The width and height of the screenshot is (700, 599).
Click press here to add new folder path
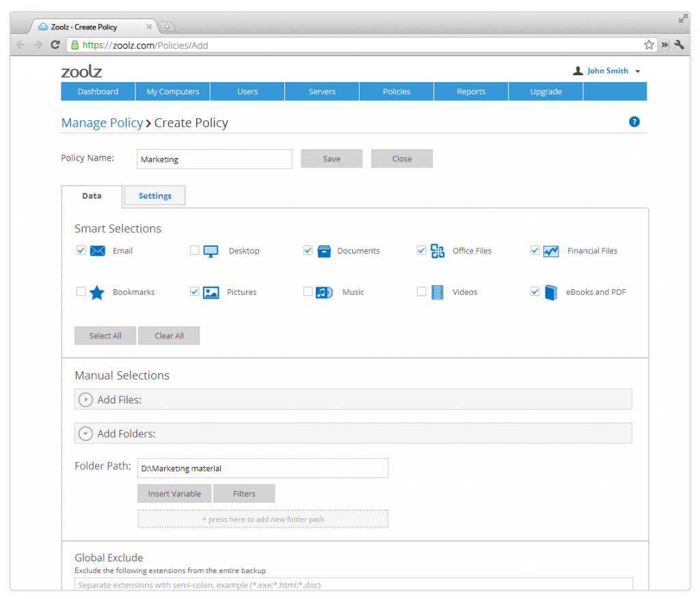(262, 519)
